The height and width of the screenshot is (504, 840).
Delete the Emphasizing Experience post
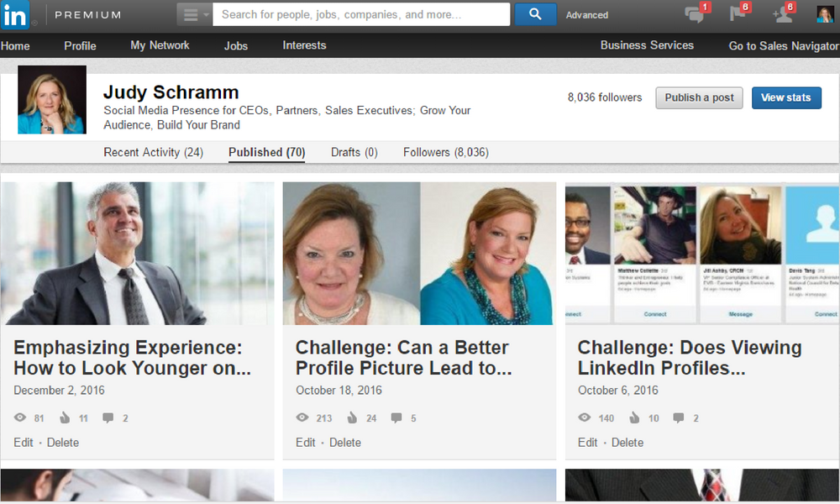[x=63, y=443]
